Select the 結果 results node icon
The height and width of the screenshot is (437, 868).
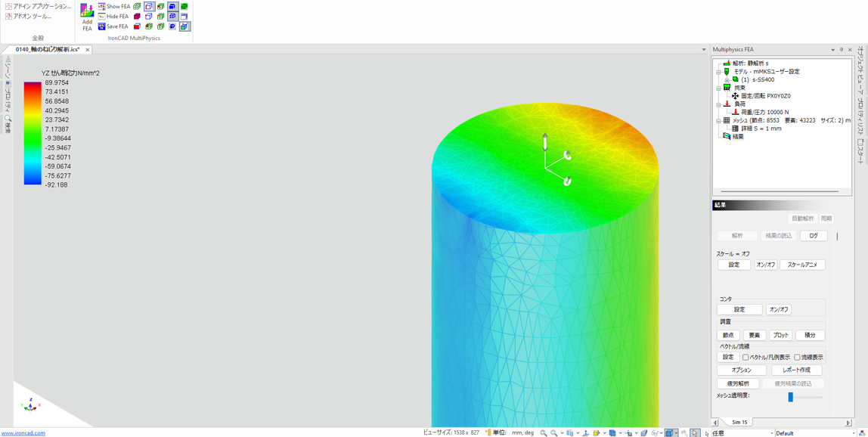tap(727, 137)
